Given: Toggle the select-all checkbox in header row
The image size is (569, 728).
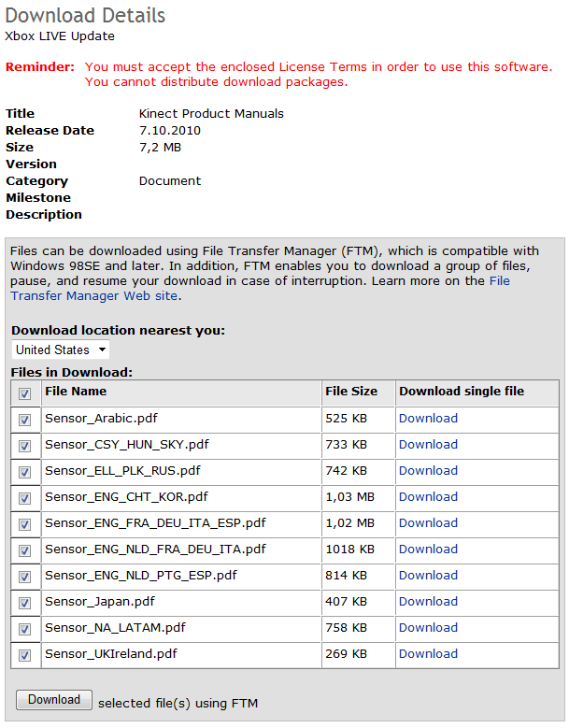Looking at the screenshot, I should coord(24,394).
